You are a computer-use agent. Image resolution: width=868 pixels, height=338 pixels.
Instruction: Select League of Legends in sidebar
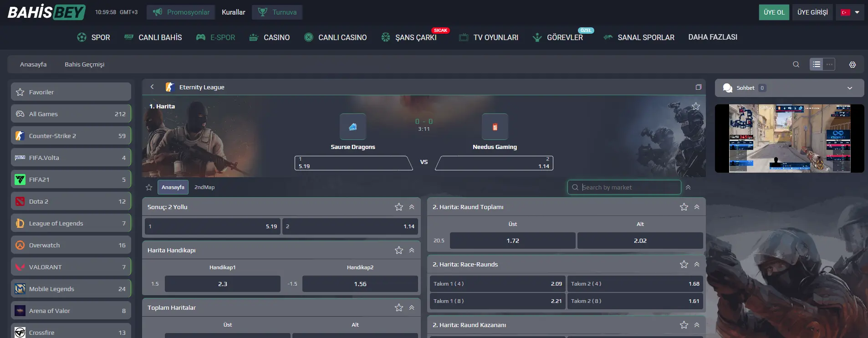point(71,223)
